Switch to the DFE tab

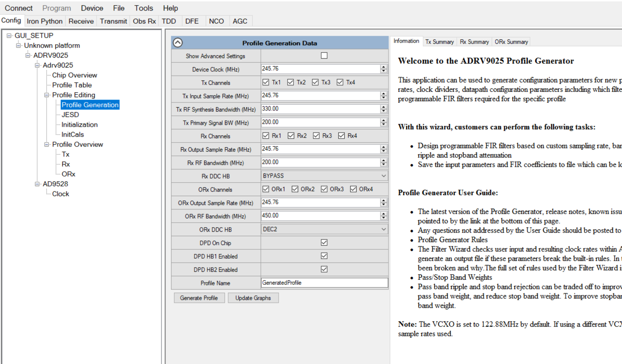[192, 21]
